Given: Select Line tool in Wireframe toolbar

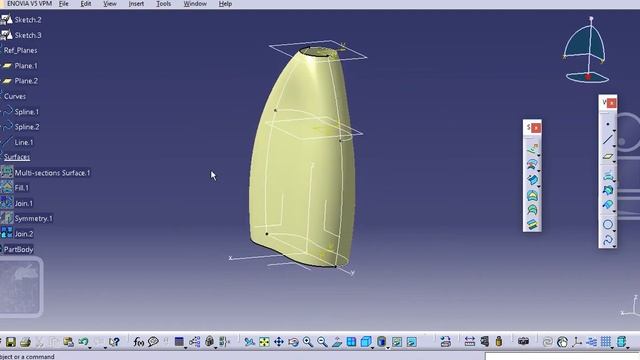Looking at the screenshot, I should tap(608, 140).
